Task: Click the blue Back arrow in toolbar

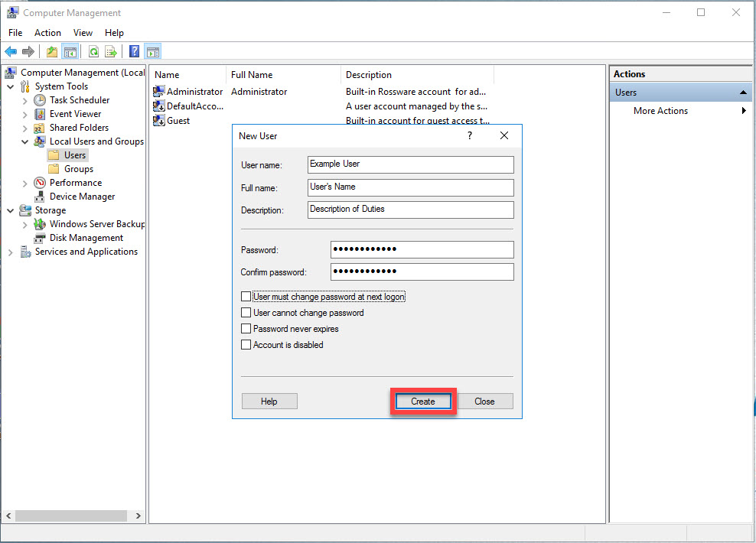Action: point(11,52)
